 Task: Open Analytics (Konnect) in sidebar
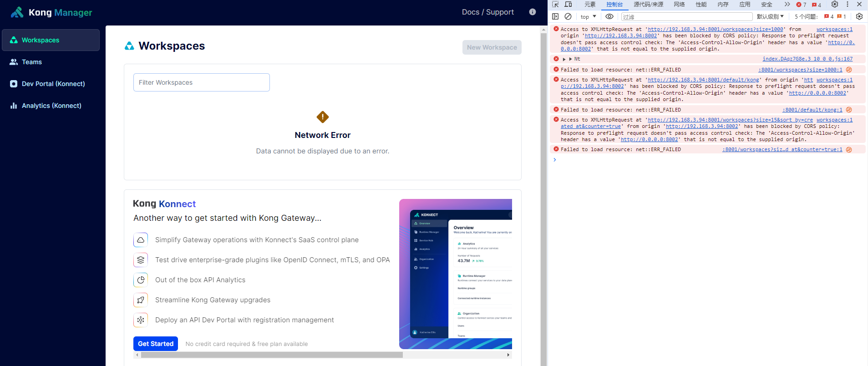coord(51,106)
